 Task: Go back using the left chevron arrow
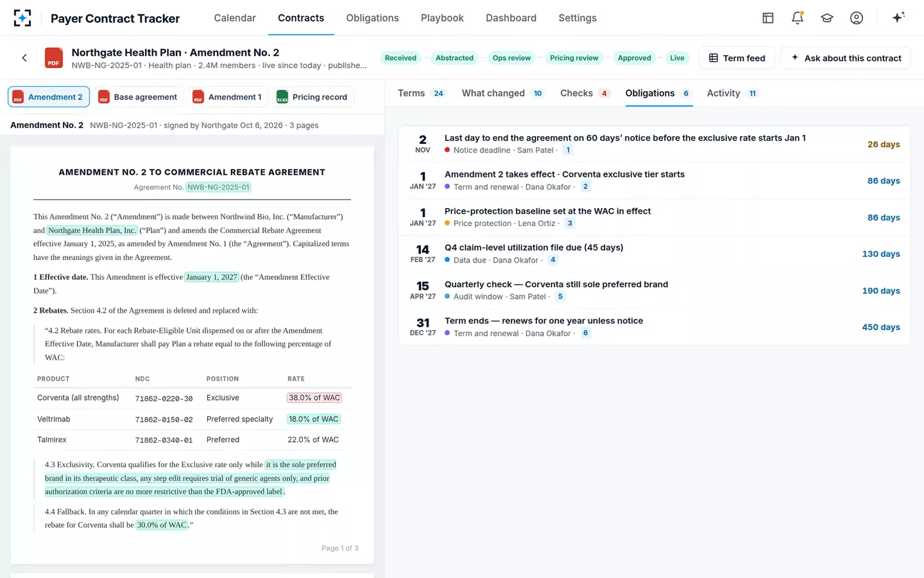pyautogui.click(x=24, y=58)
